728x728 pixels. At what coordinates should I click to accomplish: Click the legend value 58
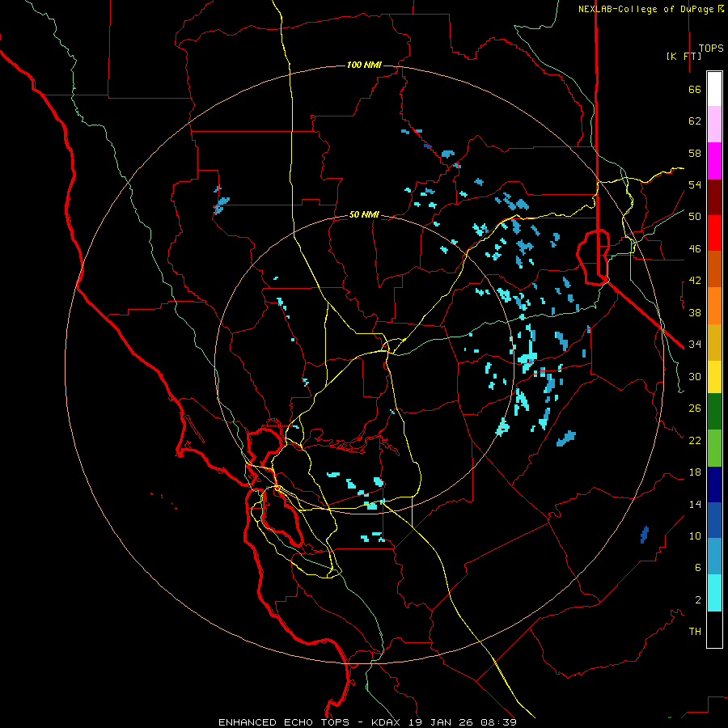695,153
